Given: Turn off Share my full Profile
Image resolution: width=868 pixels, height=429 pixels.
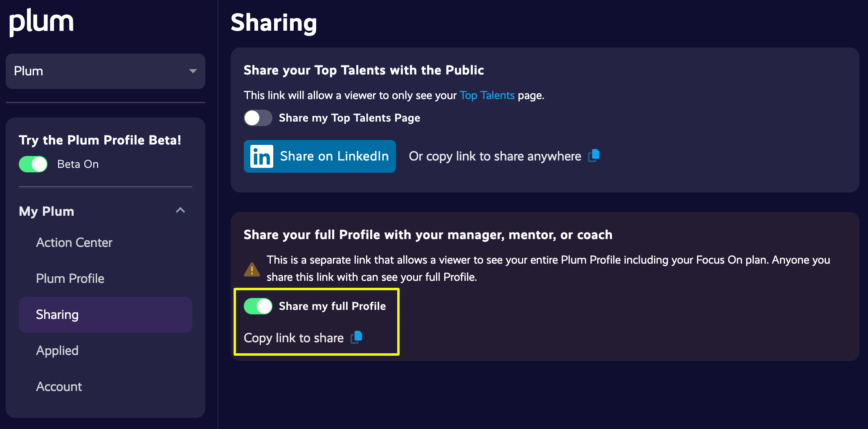Looking at the screenshot, I should 258,306.
